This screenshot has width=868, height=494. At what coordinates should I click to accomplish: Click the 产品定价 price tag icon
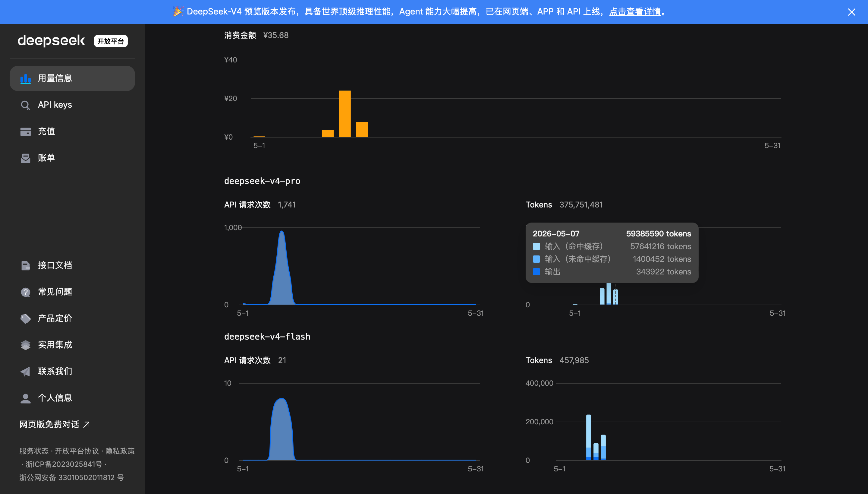click(x=25, y=318)
